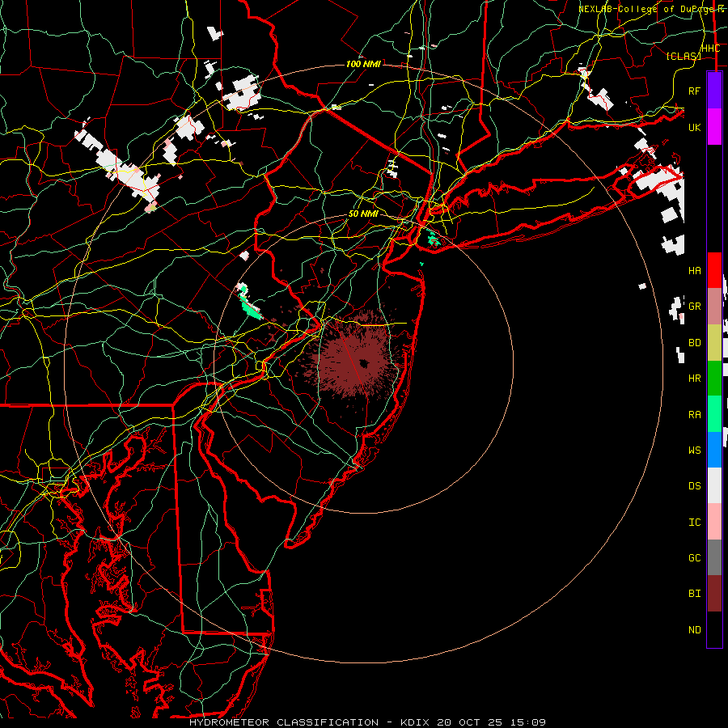Click the purple RF color swatch in legend
This screenshot has height=728, width=728.
(x=714, y=91)
